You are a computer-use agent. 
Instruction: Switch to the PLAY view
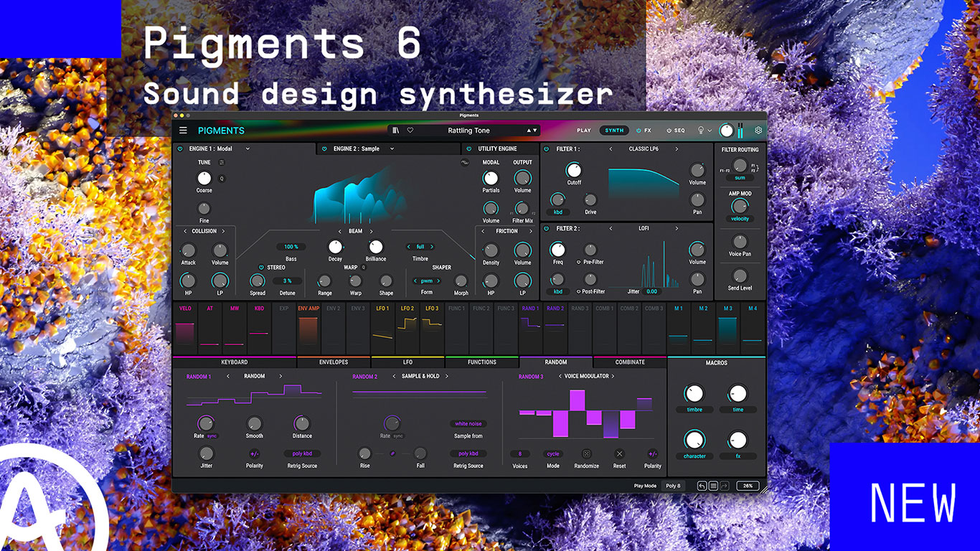point(584,131)
